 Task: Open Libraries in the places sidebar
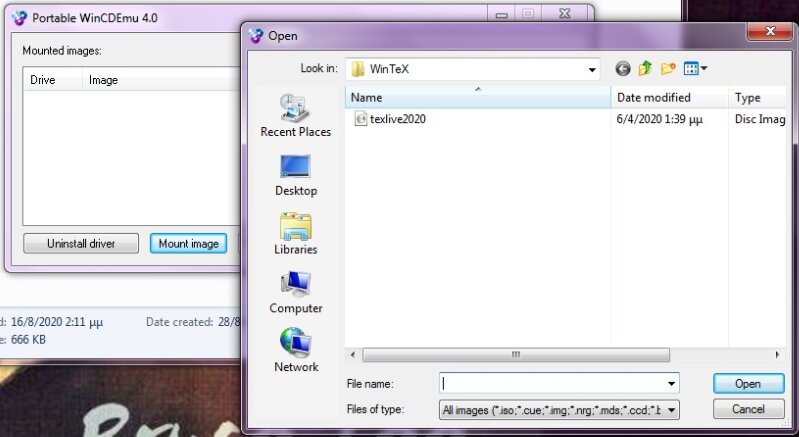(296, 234)
